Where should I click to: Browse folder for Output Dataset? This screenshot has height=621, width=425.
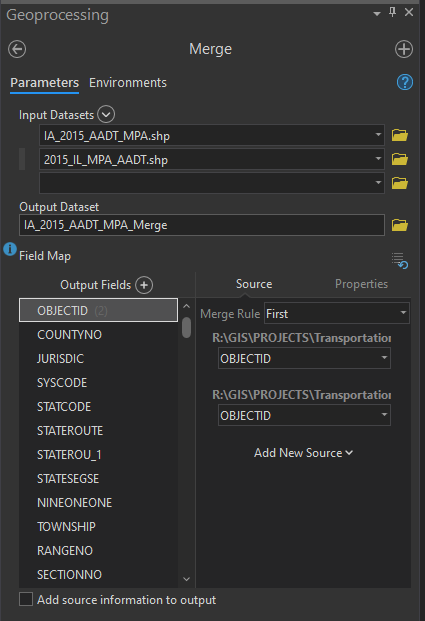[400, 225]
